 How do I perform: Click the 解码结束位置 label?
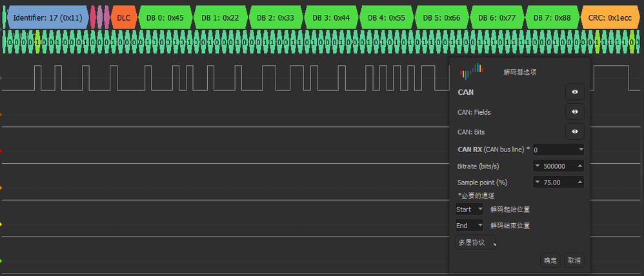pos(510,226)
